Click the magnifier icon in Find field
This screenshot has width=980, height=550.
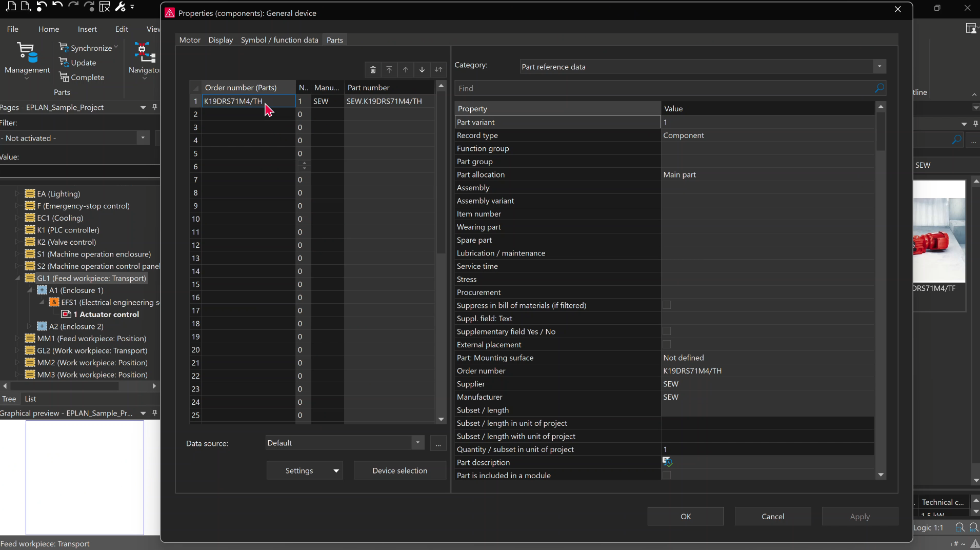click(879, 88)
